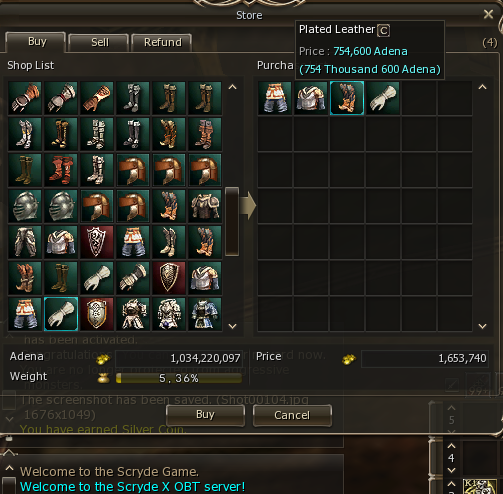Image resolution: width=503 pixels, height=494 pixels.
Task: Click the shop list scrollbar handle
Action: (x=232, y=222)
